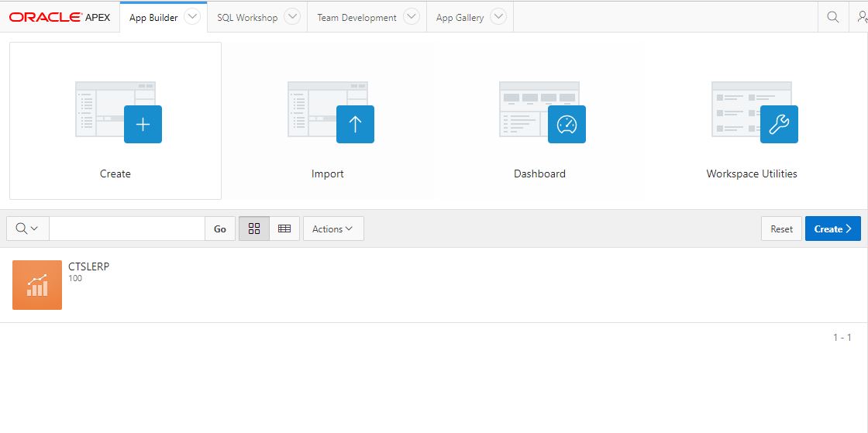Viewport: 868px width, 433px height.
Task: Click the Import card label
Action: click(x=328, y=174)
